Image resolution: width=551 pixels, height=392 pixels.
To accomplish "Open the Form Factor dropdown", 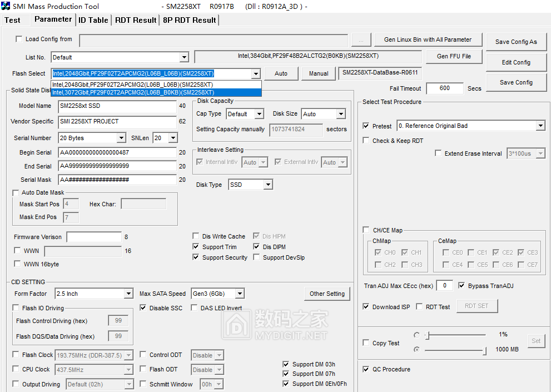I will coord(128,294).
